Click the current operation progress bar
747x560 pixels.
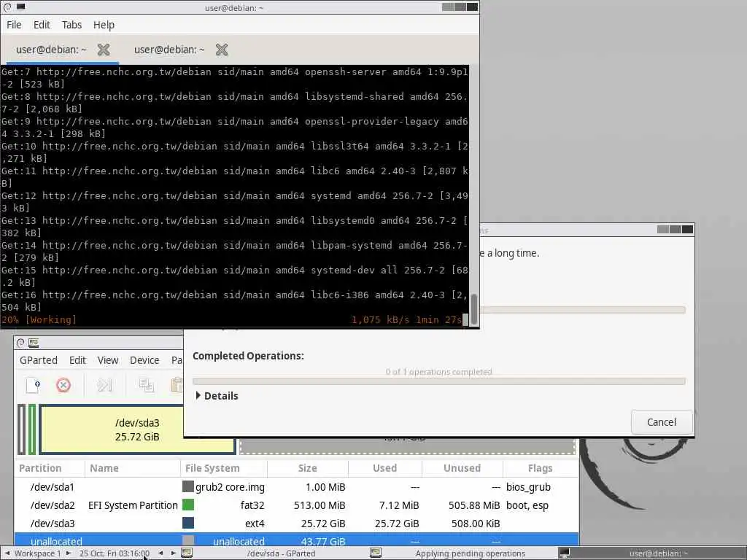point(582,309)
